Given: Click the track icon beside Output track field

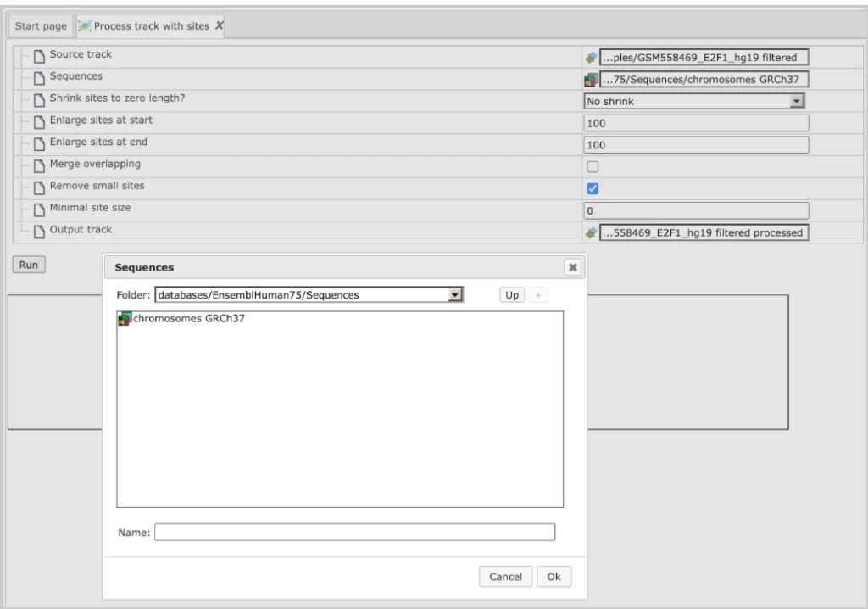Looking at the screenshot, I should (591, 232).
